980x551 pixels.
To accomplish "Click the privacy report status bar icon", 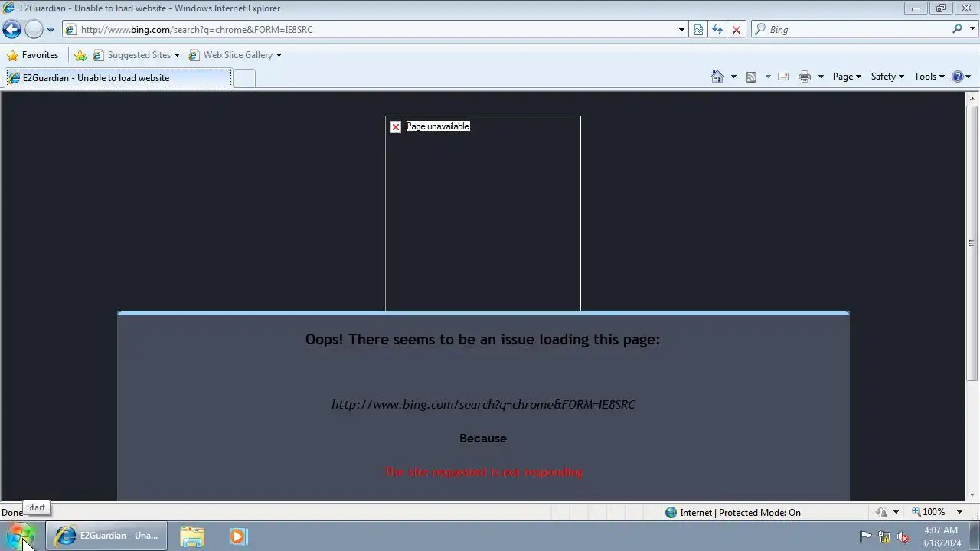I will (x=882, y=512).
